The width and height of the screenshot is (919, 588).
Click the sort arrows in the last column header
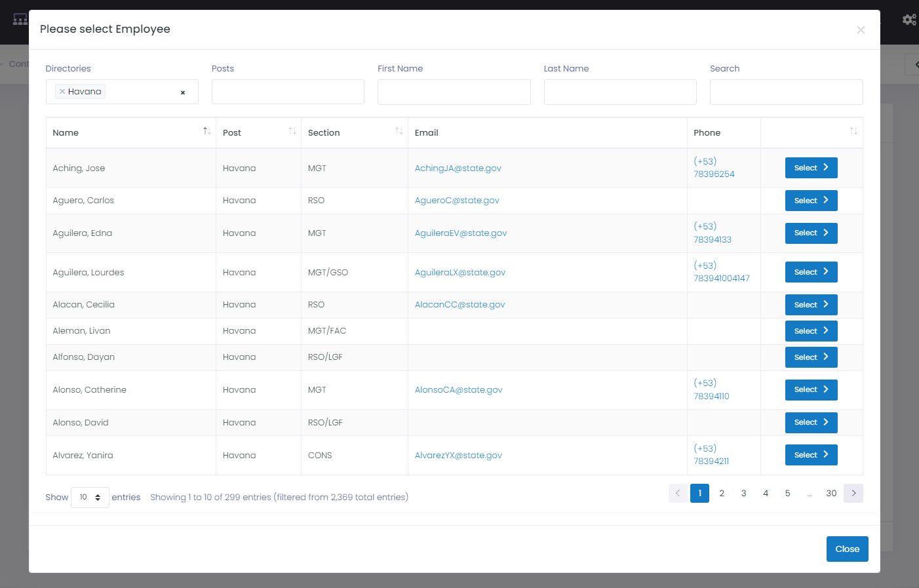pyautogui.click(x=853, y=132)
